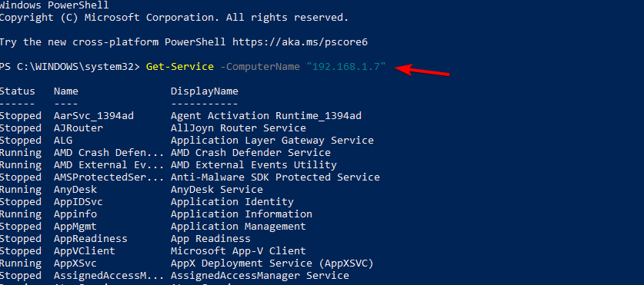Image resolution: width=644 pixels, height=285 pixels.
Task: Click the Stopped status of ALG row
Action: tap(21, 141)
